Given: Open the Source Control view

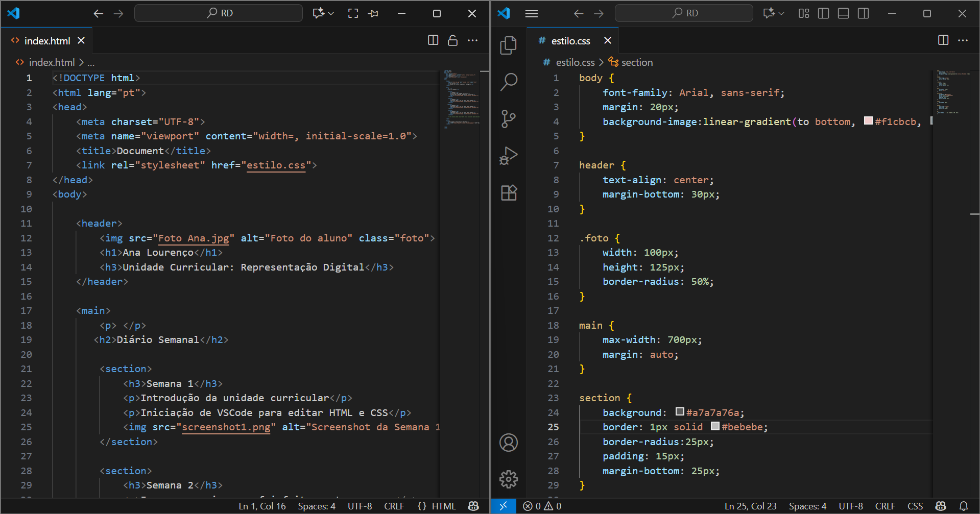Looking at the screenshot, I should tap(508, 119).
